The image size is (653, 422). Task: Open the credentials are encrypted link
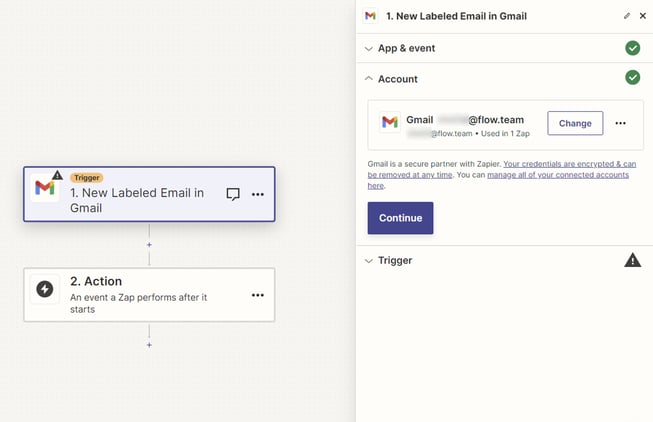[x=568, y=163]
